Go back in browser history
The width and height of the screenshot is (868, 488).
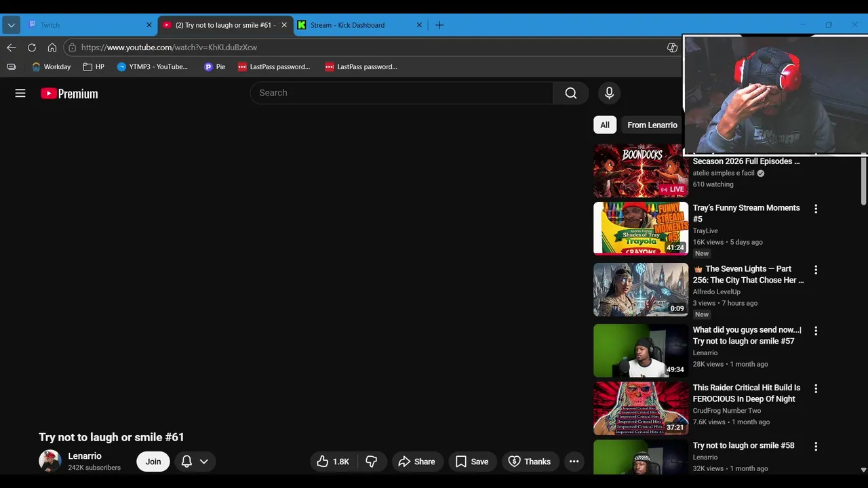pos(12,47)
